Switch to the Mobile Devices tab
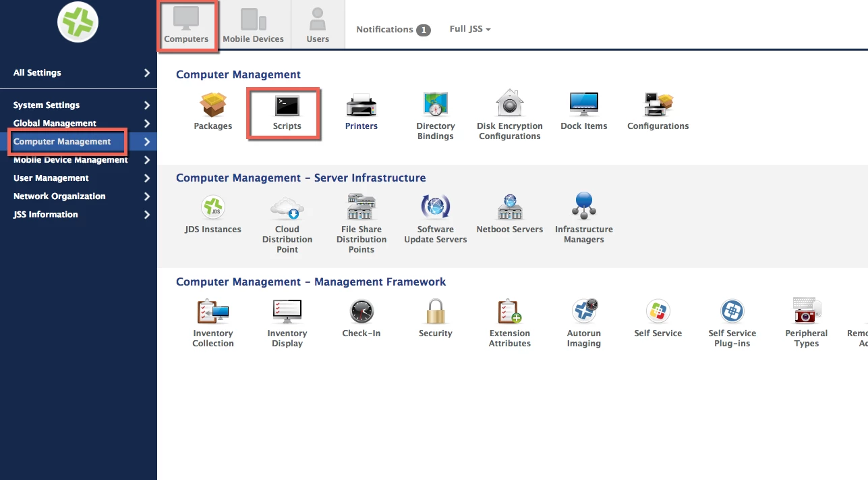Screen dimensions: 868x480 pos(254,25)
